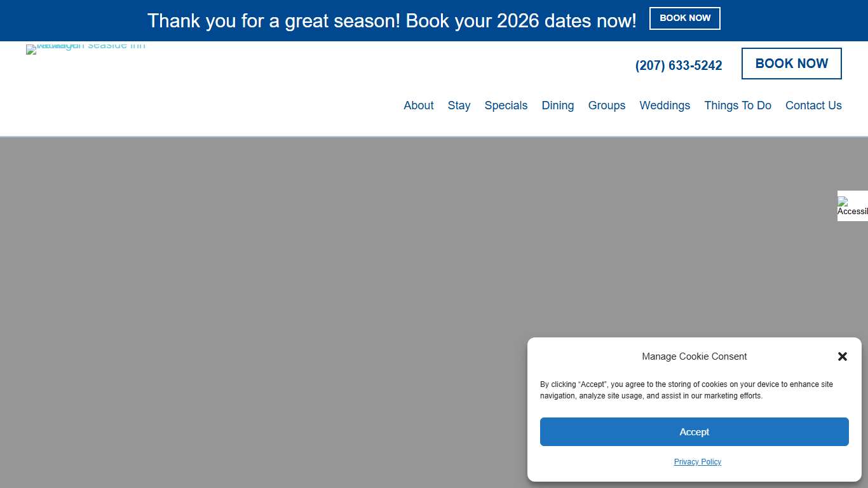The height and width of the screenshot is (488, 868).
Task: Select Things To Do in the menu
Action: pos(737,105)
